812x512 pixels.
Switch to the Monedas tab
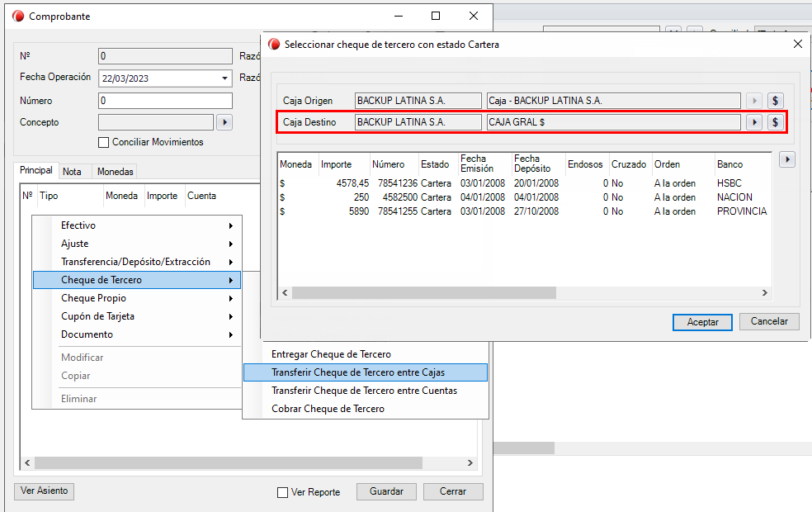click(115, 172)
